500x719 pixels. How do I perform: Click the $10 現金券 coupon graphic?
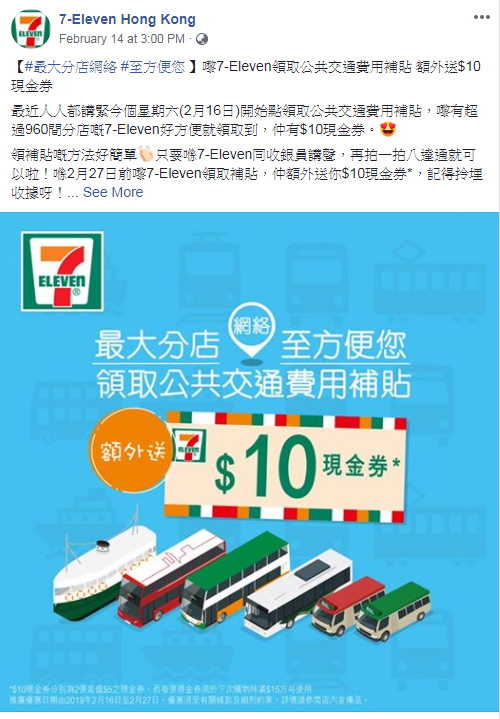pos(285,467)
